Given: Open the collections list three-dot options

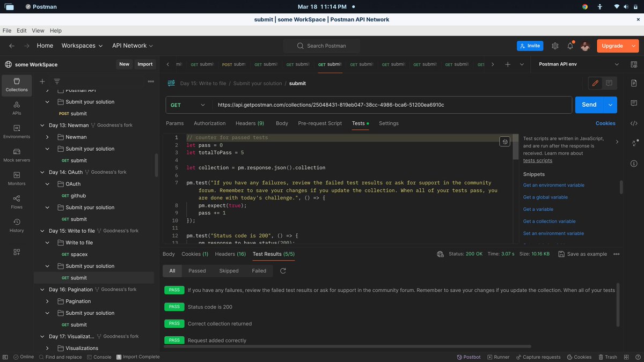Looking at the screenshot, I should pos(151,82).
